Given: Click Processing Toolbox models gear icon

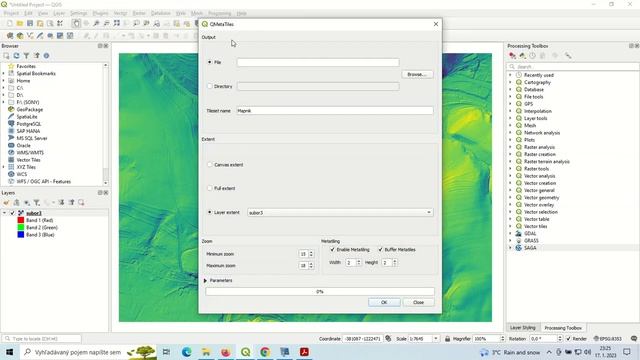Looking at the screenshot, I should 512,56.
